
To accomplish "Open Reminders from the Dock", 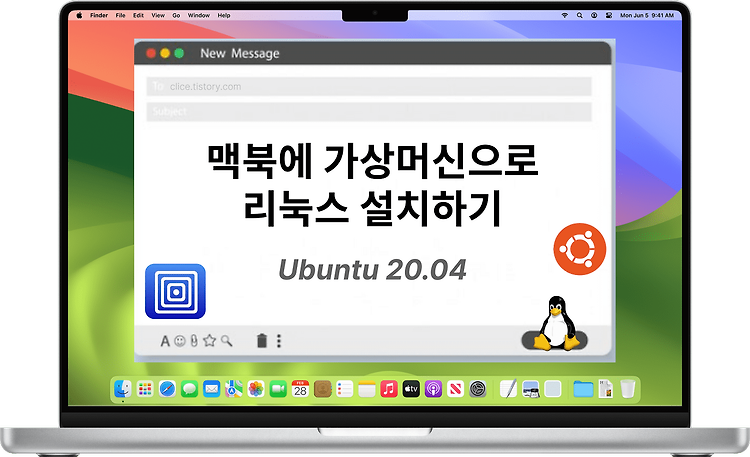I will [x=344, y=389].
